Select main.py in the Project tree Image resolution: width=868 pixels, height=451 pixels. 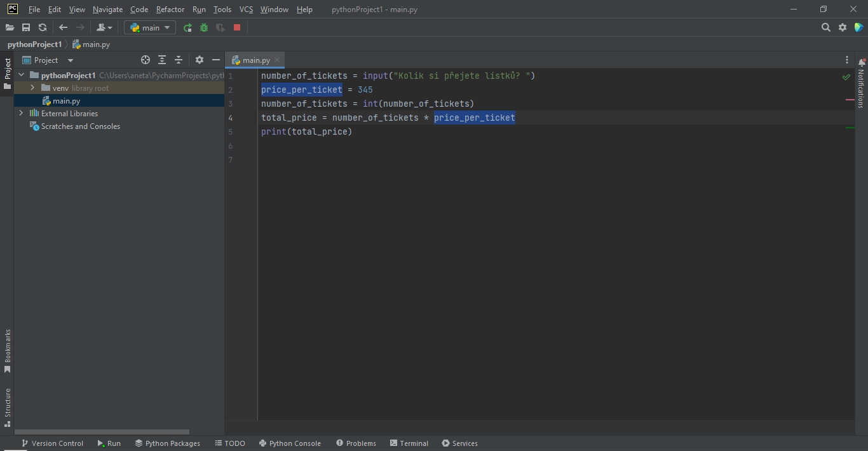point(67,100)
